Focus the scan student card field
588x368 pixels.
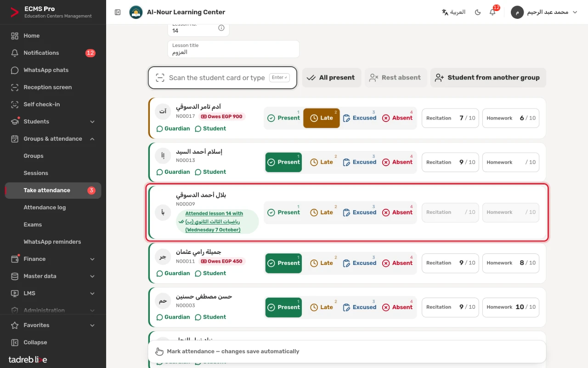[222, 78]
